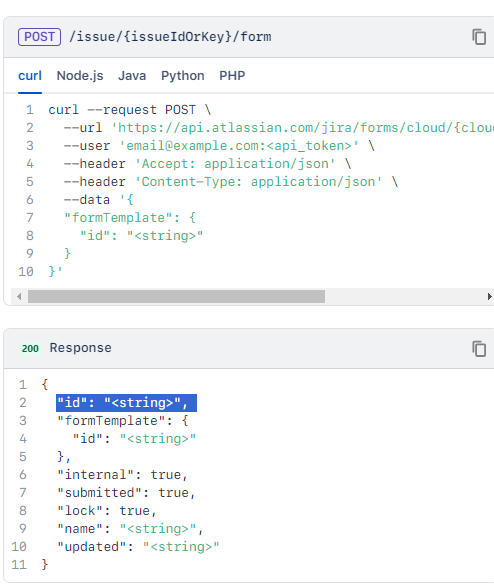
Task: Click the "internal": true line
Action: (122, 475)
